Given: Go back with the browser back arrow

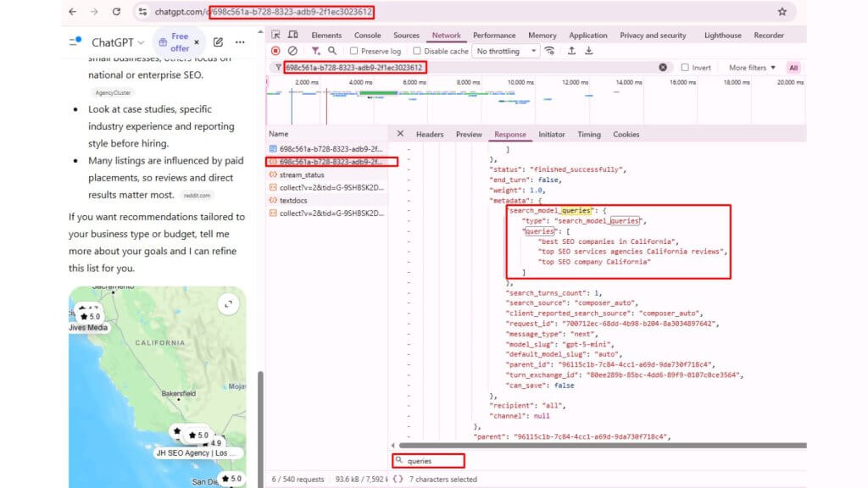Looking at the screenshot, I should coord(73,12).
